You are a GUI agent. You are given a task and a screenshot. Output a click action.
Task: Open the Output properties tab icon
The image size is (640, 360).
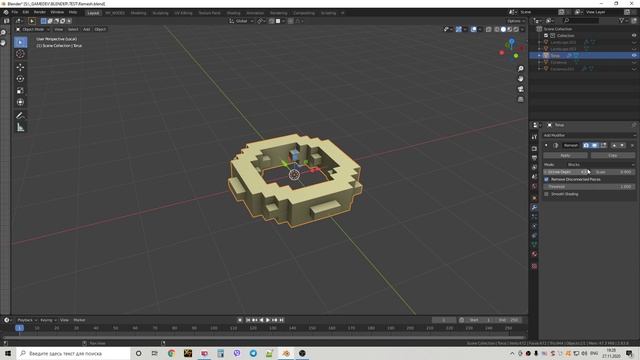coord(534,158)
